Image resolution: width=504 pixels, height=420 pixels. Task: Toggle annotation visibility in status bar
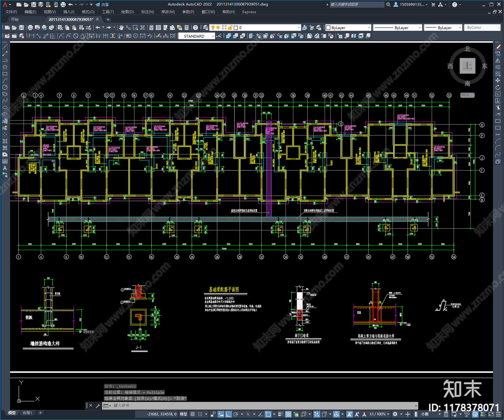click(x=350, y=414)
